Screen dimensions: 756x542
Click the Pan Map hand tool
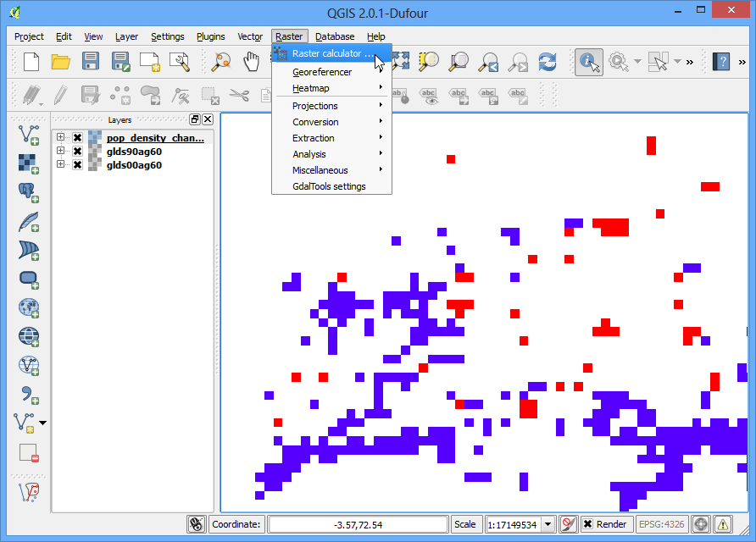(251, 62)
